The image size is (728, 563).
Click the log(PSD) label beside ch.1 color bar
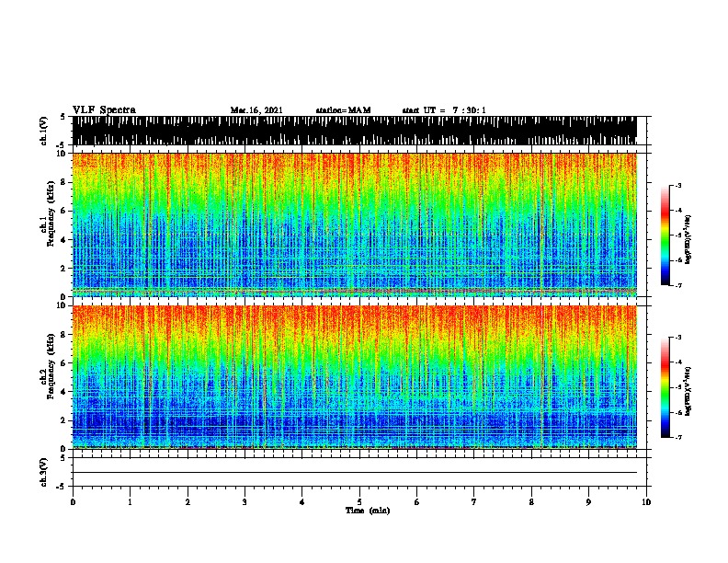[688, 240]
